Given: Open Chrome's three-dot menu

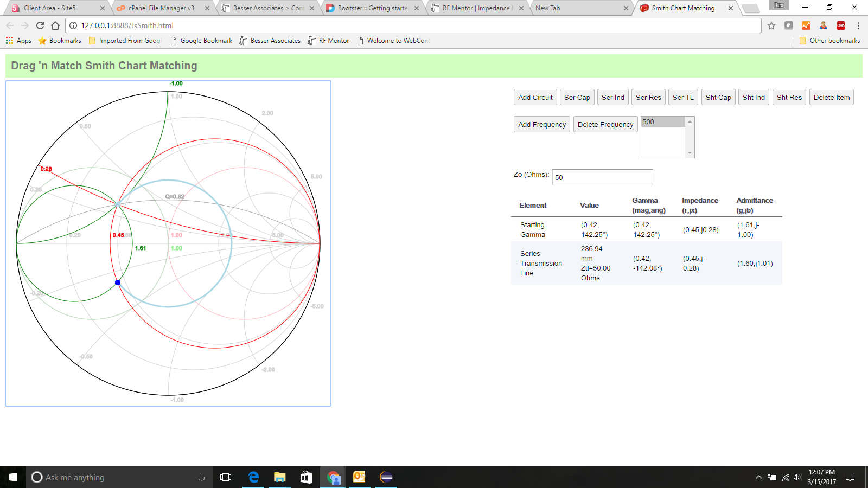Looking at the screenshot, I should click(x=858, y=25).
